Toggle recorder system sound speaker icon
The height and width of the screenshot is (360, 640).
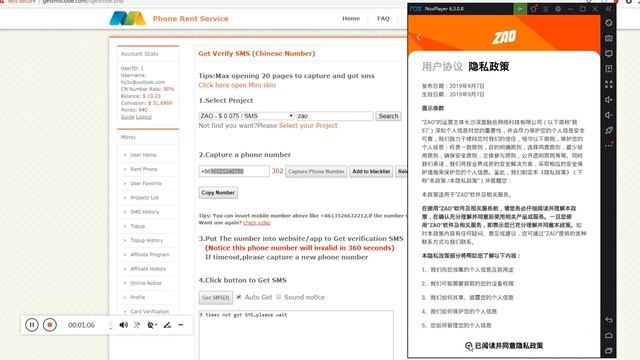tap(123, 325)
